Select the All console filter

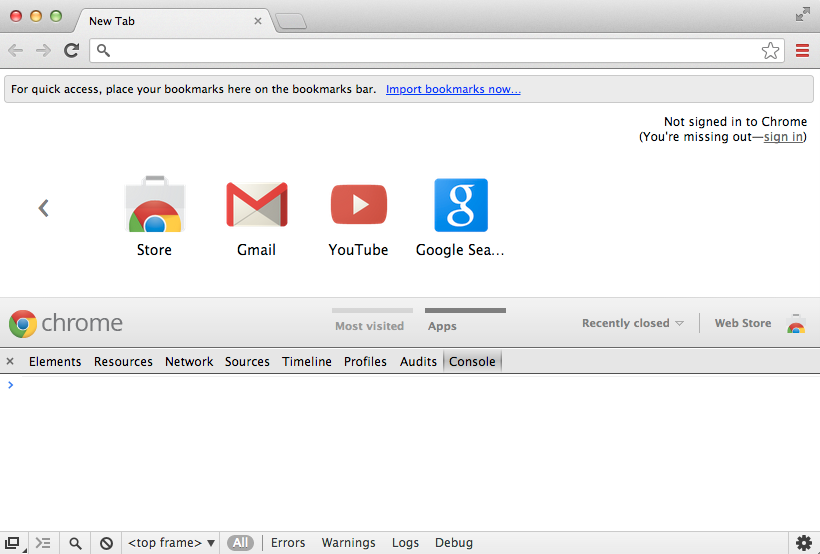(240, 543)
